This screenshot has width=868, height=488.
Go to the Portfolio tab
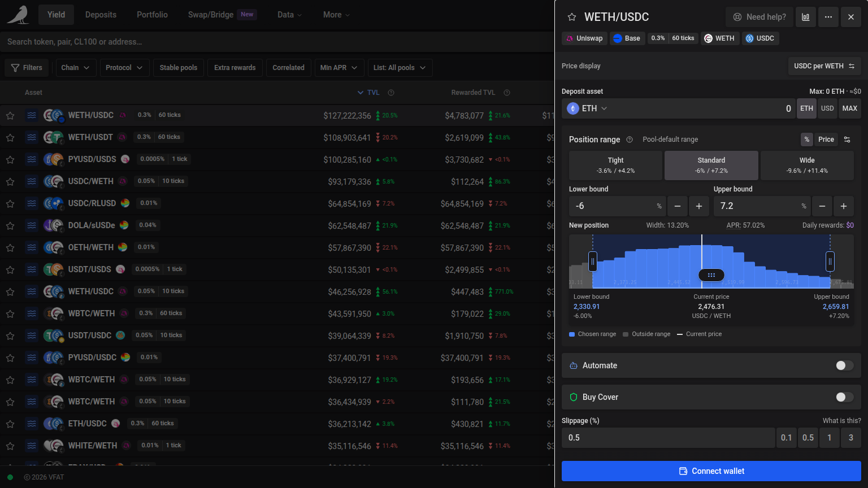152,15
